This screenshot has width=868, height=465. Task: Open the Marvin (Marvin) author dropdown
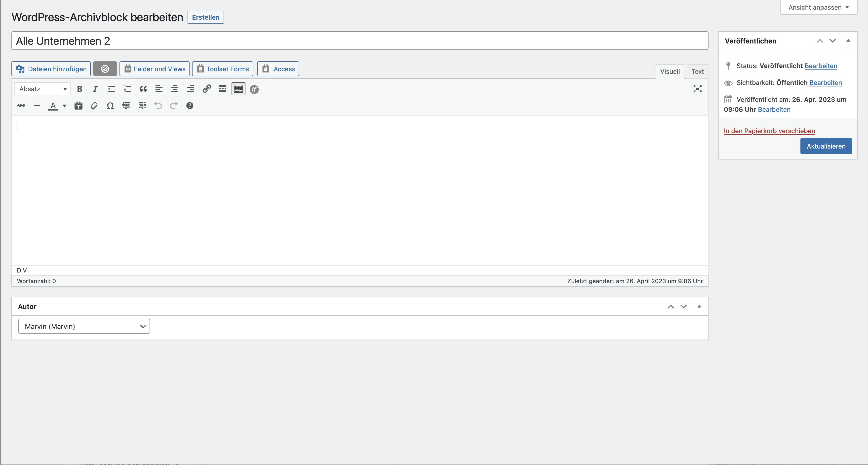[x=84, y=326]
